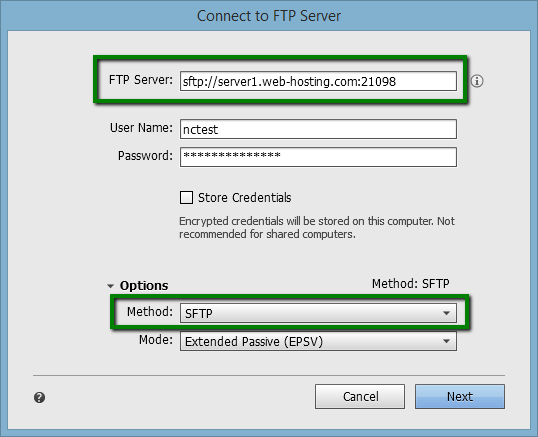
Task: Focus the FTP Server address field
Action: point(318,81)
